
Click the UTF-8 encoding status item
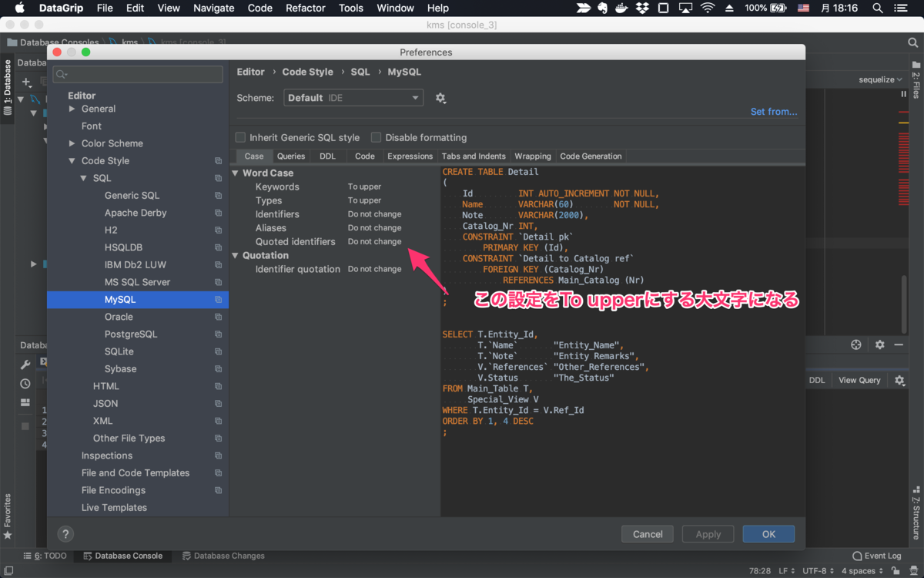coord(819,571)
